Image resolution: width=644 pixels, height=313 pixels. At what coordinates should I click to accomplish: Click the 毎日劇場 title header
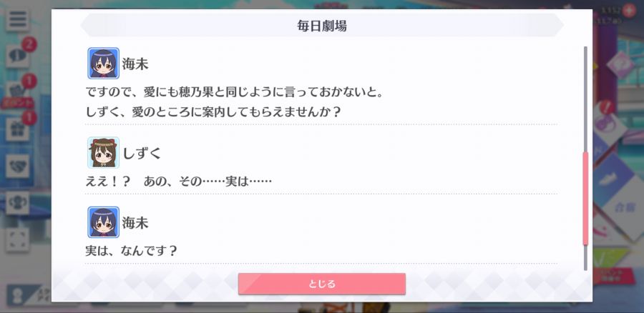[x=321, y=26]
